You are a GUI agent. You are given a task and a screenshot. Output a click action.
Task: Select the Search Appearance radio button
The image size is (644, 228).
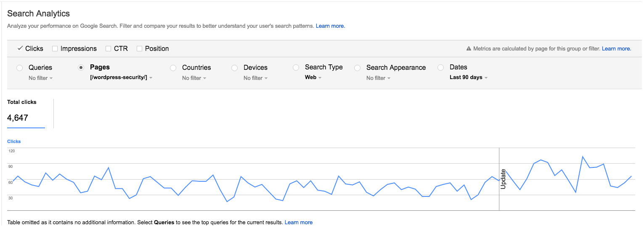357,68
